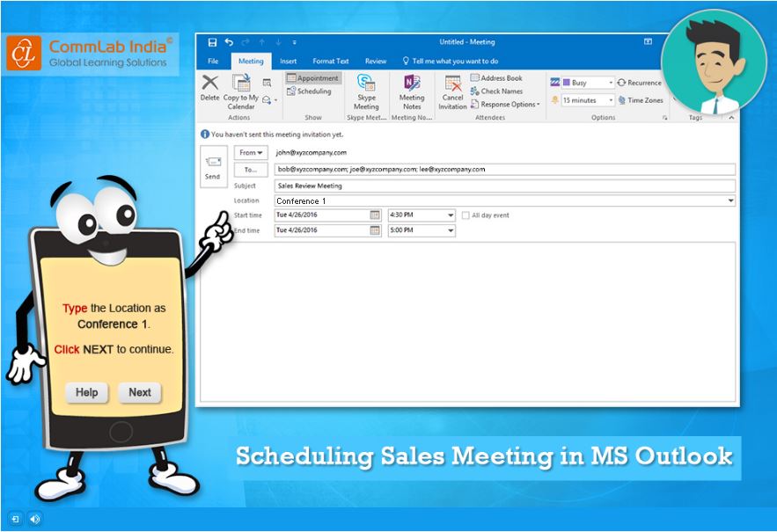Viewport: 777px width, 532px height.
Task: Click the Recurrence button
Action: (x=639, y=83)
